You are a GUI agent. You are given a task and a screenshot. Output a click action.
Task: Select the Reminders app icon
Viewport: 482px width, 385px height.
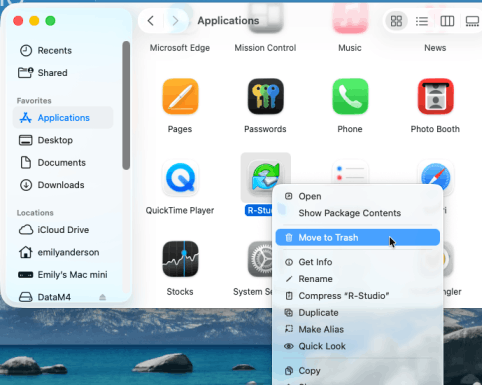[350, 172]
